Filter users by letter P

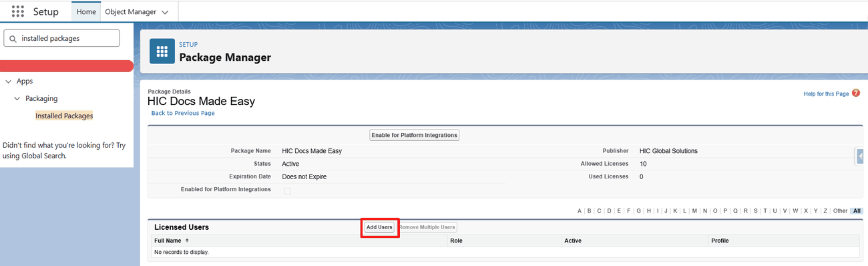(x=725, y=211)
